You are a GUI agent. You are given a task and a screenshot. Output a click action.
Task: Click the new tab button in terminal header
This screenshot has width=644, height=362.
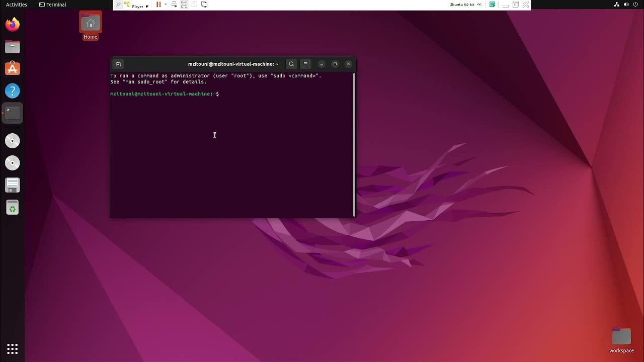click(x=118, y=64)
